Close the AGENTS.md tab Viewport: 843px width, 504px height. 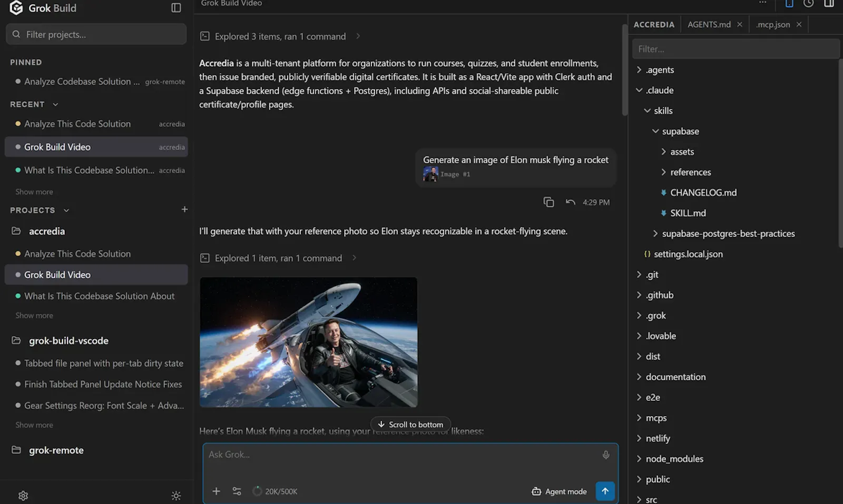740,25
